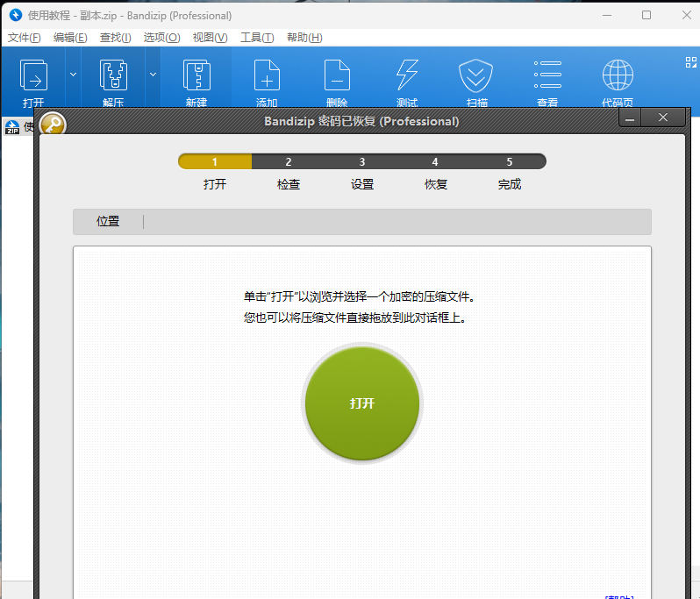The image size is (700, 599).
Task: Open the 选项(O) menu
Action: (161, 38)
